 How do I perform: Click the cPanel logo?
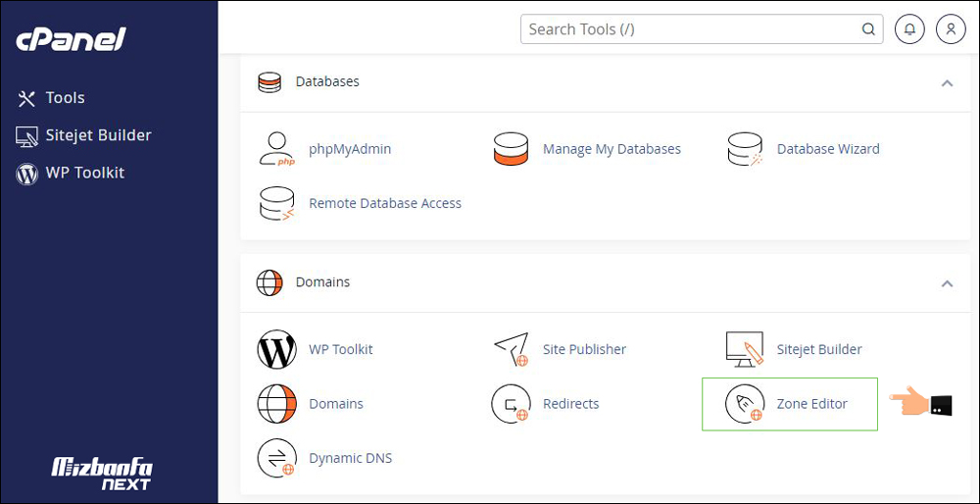tap(71, 39)
